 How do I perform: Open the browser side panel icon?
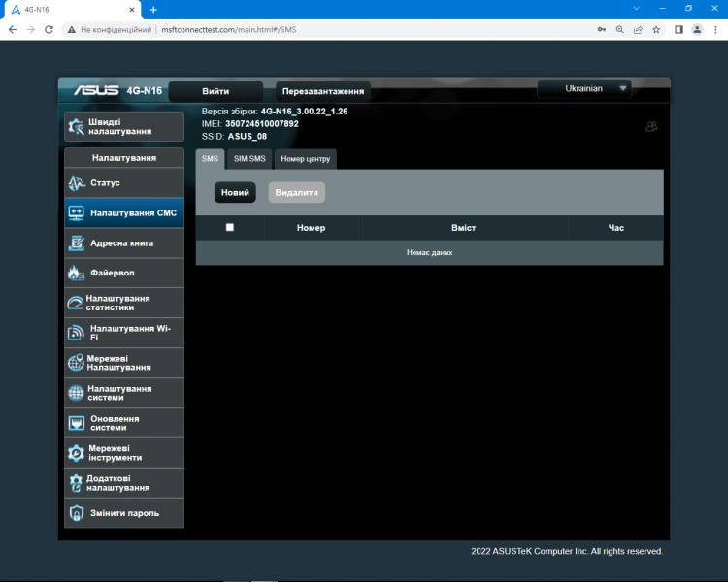click(x=678, y=30)
